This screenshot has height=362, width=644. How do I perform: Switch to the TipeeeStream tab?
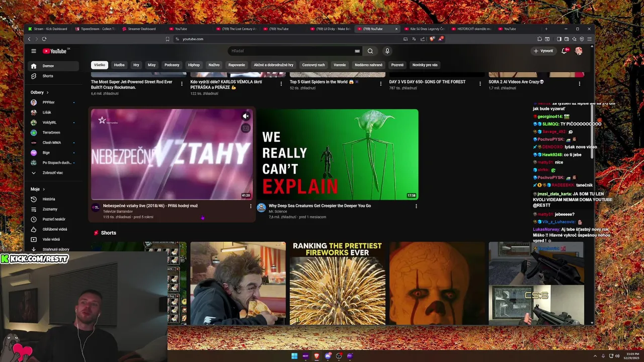click(95, 29)
